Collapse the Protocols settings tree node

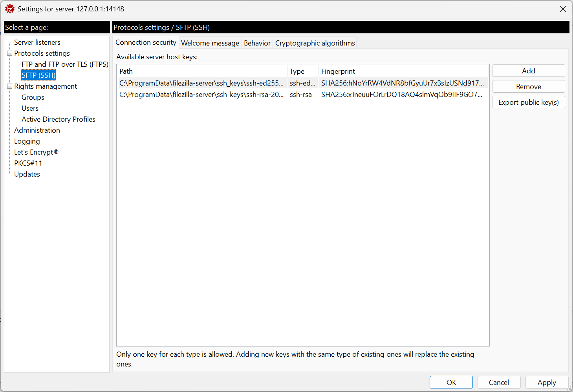click(x=10, y=53)
